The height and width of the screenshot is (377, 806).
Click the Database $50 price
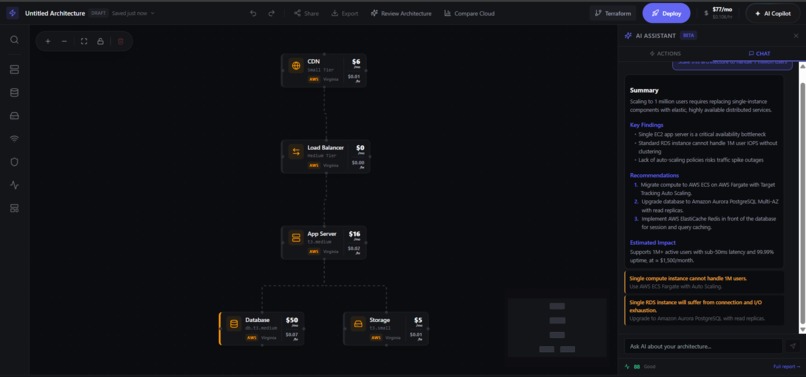[x=292, y=320]
